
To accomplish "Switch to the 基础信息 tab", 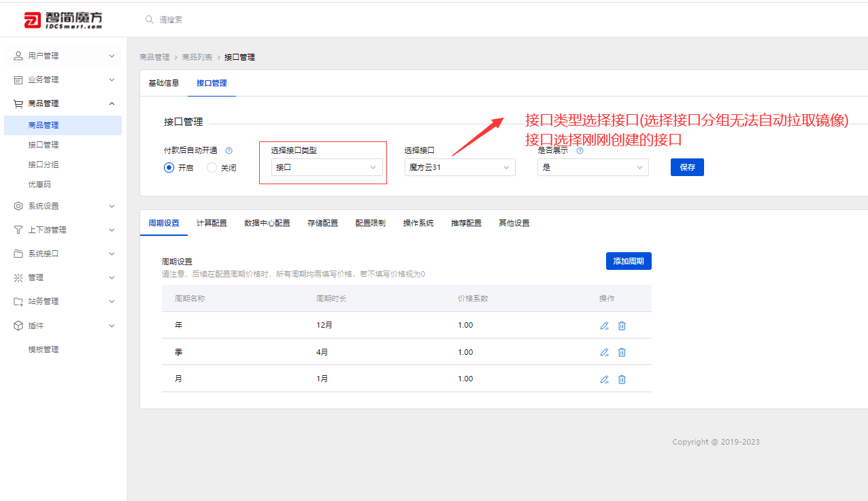I will coord(164,83).
